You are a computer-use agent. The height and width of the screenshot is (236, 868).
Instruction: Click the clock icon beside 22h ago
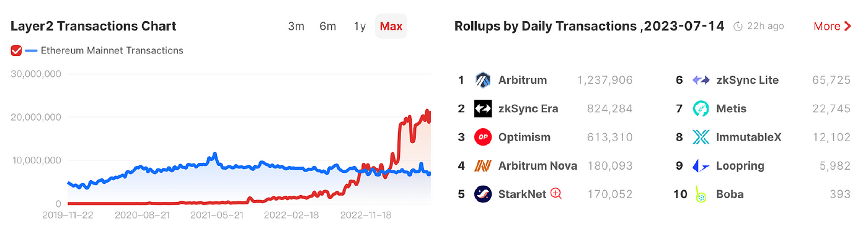738,26
